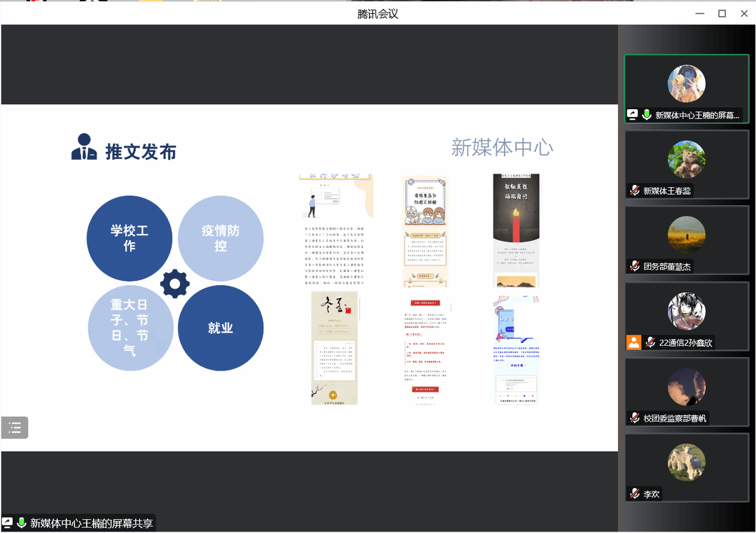Click the muted mic icon for 校团委监察部曹帆

pos(634,418)
